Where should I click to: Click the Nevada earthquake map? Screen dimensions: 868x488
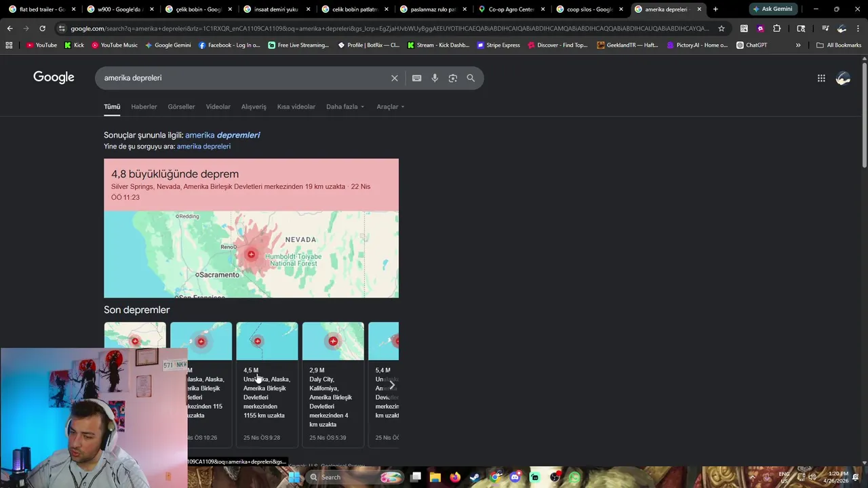[x=251, y=254]
